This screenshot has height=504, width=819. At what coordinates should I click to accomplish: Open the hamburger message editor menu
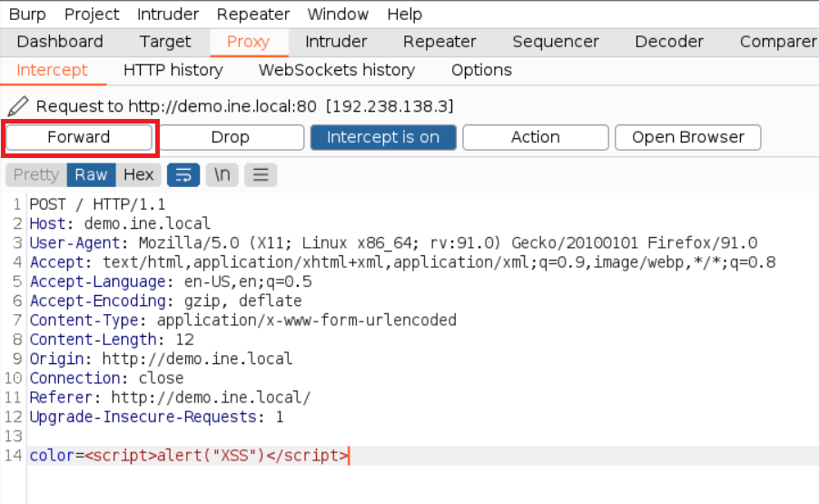click(x=261, y=175)
